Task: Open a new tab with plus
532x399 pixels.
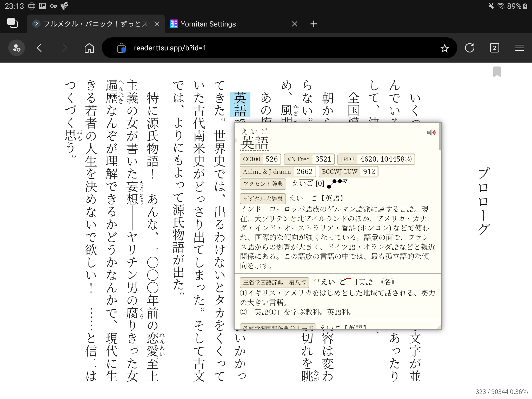Action: coord(314,24)
